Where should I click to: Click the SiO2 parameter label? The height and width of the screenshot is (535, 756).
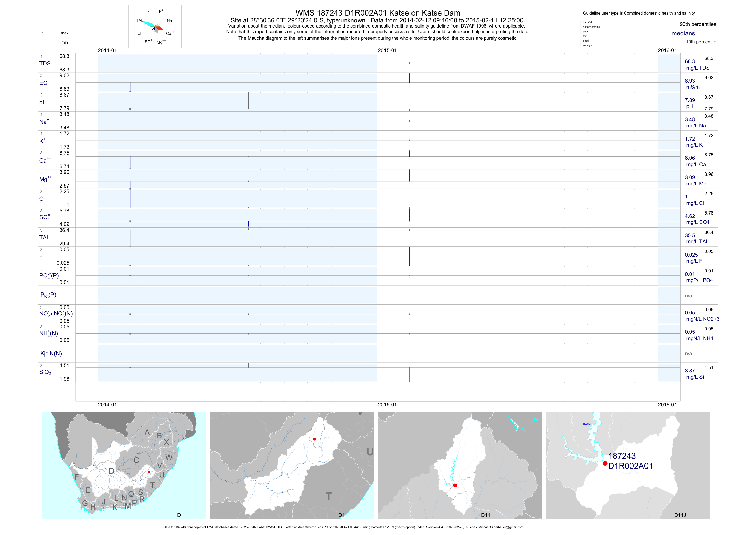tap(45, 372)
